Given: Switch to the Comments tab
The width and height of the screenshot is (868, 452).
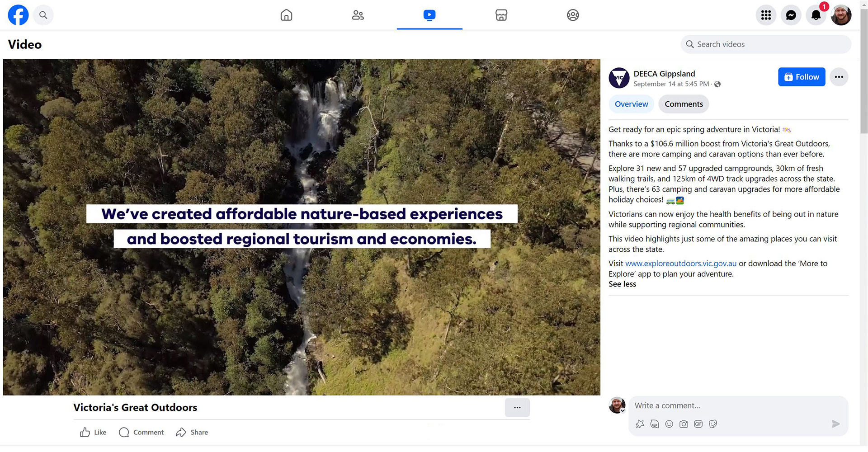Looking at the screenshot, I should (684, 104).
